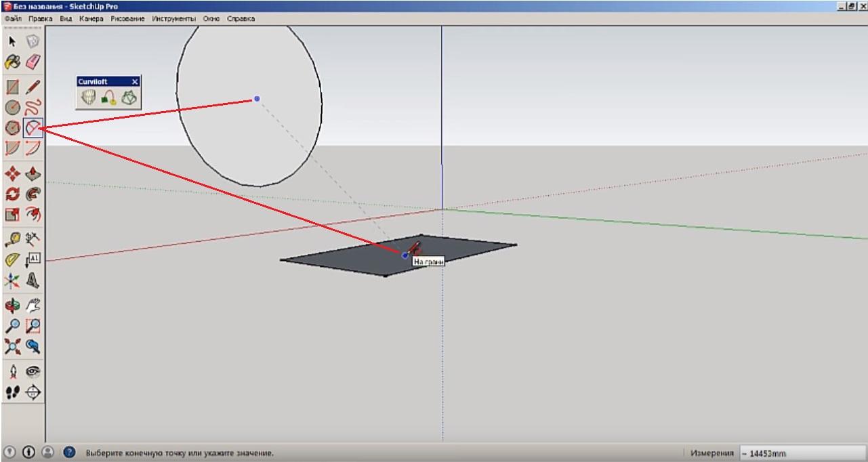Select the Freehand drawing tool
This screenshot has width=868, height=462.
[33, 107]
